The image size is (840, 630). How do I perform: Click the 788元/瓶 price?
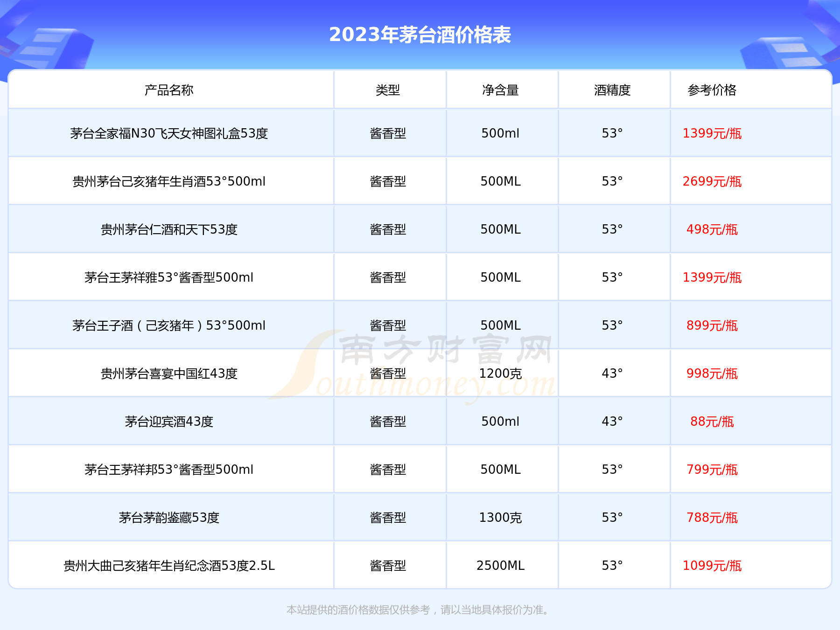(x=712, y=518)
